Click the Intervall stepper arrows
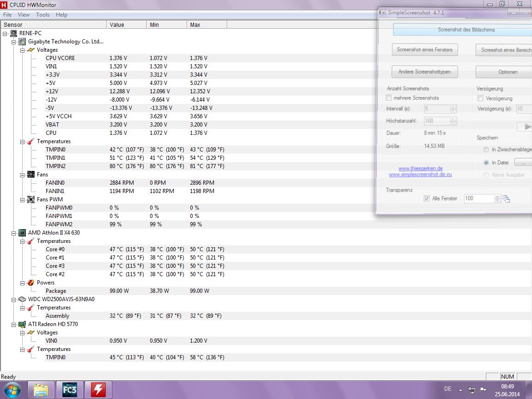The image size is (532, 399). coord(453,109)
